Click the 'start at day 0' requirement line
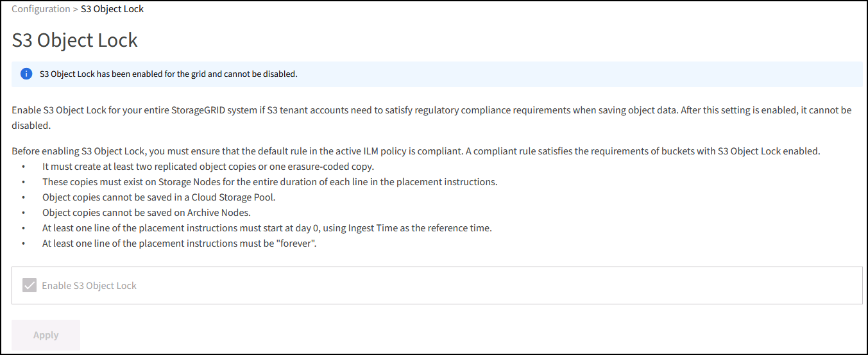 267,228
